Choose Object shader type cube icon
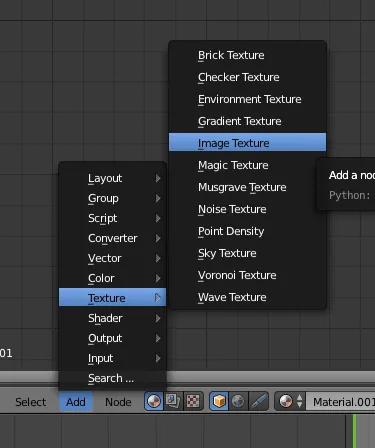Viewport: 375px width, 448px height. pyautogui.click(x=219, y=401)
